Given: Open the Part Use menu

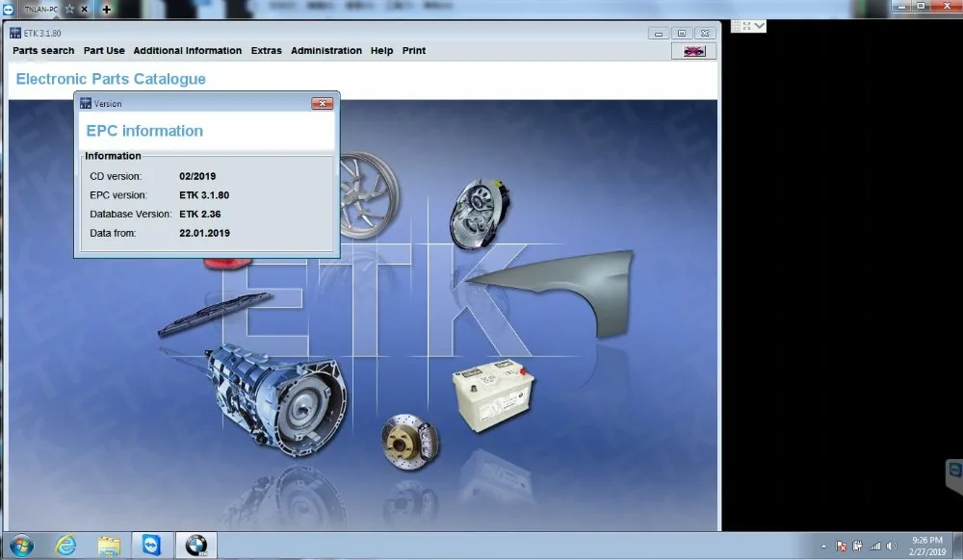Looking at the screenshot, I should (x=104, y=51).
